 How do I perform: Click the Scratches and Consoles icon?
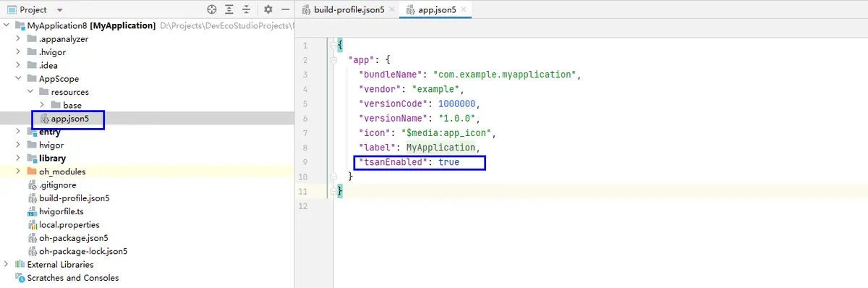coord(20,278)
